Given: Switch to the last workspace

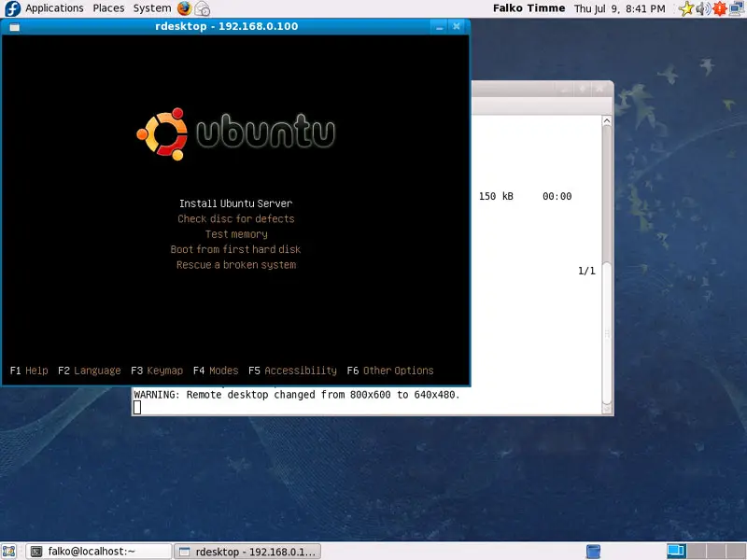Looking at the screenshot, I should point(736,552).
